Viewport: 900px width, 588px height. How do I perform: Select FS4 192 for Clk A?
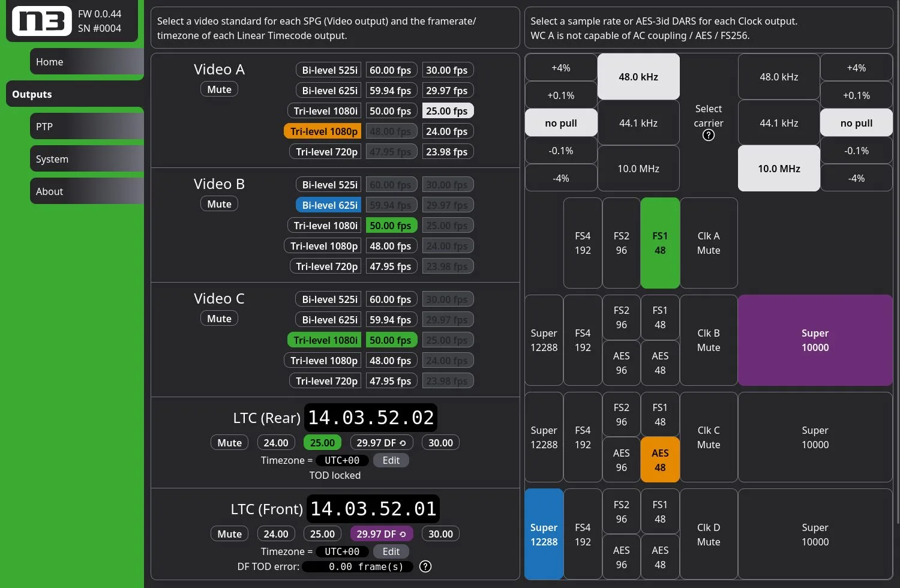(x=583, y=243)
